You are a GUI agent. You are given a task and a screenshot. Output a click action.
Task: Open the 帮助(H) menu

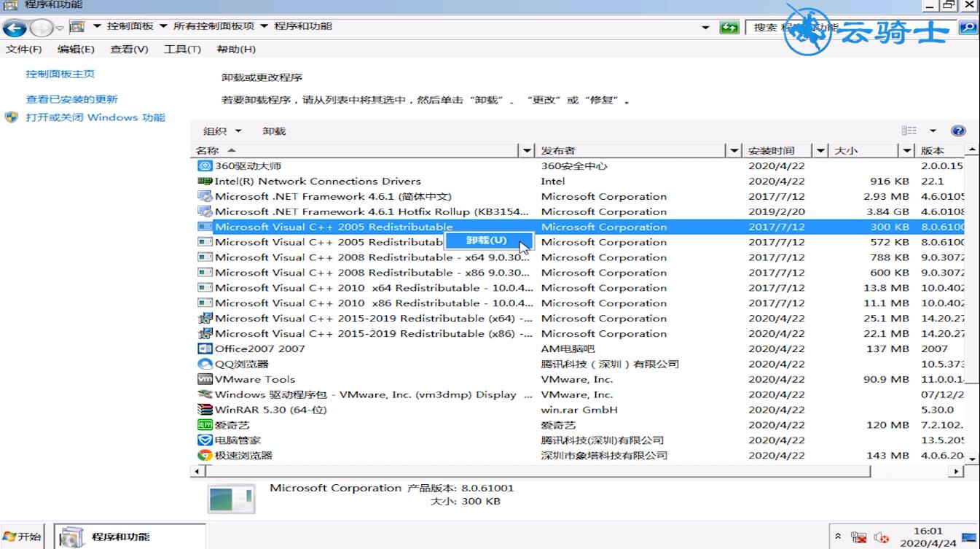(236, 50)
